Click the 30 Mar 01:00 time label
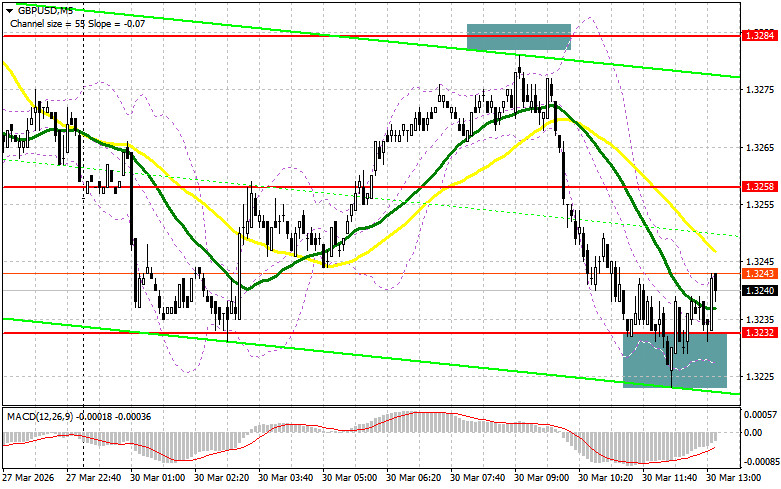The width and height of the screenshot is (781, 489). point(157,478)
